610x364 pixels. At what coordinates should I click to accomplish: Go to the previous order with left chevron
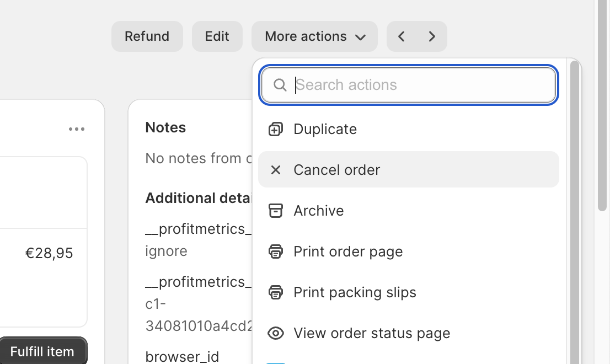pos(402,36)
